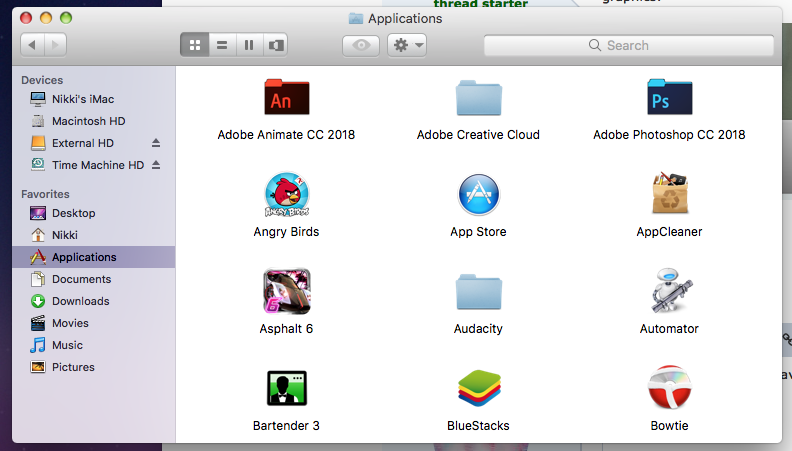The image size is (792, 451).
Task: Click "thread starter" text in background window
Action: (480, 4)
